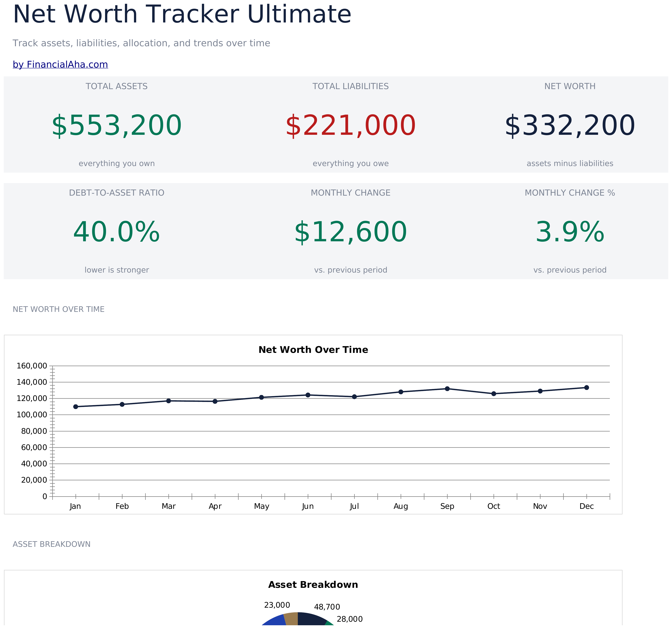Click the subtitle 'Track assets, liabilities, allocation'

click(x=141, y=43)
